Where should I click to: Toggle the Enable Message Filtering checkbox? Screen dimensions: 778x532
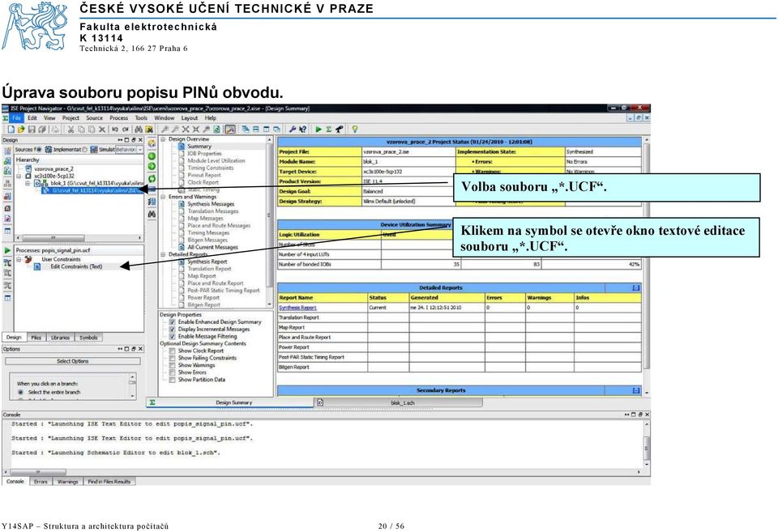coord(172,337)
